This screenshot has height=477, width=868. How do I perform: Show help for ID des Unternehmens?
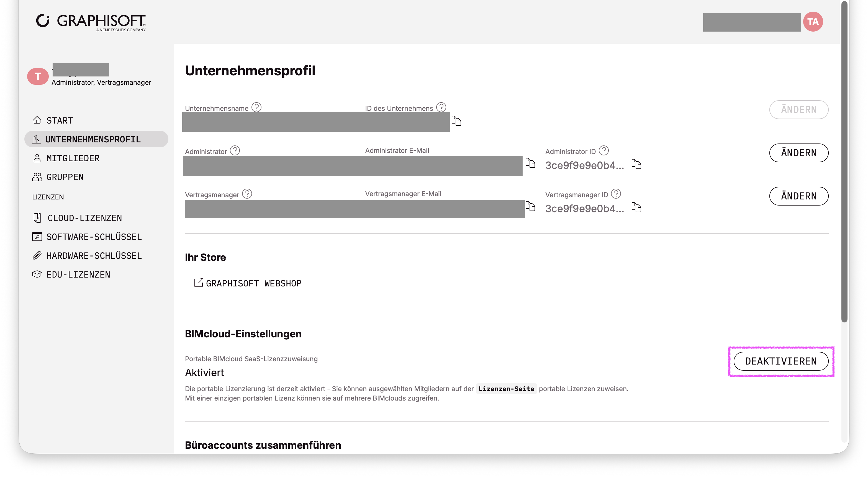click(x=441, y=107)
